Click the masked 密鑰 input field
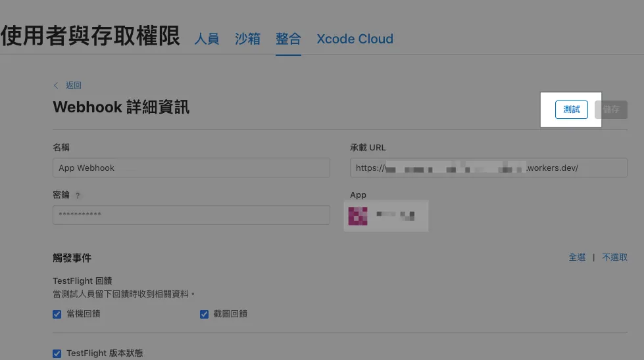The image size is (644, 360). [191, 215]
